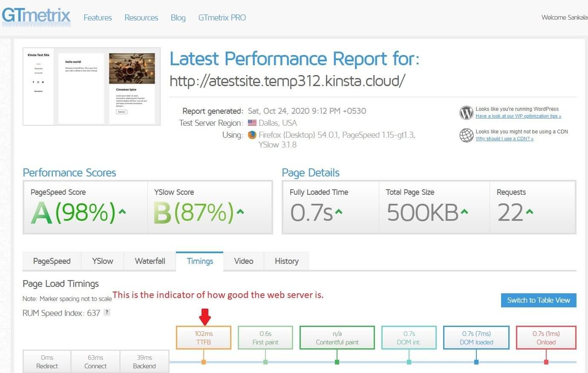Click the Contentful paint n/a box
The width and height of the screenshot is (588, 373).
pyautogui.click(x=337, y=338)
